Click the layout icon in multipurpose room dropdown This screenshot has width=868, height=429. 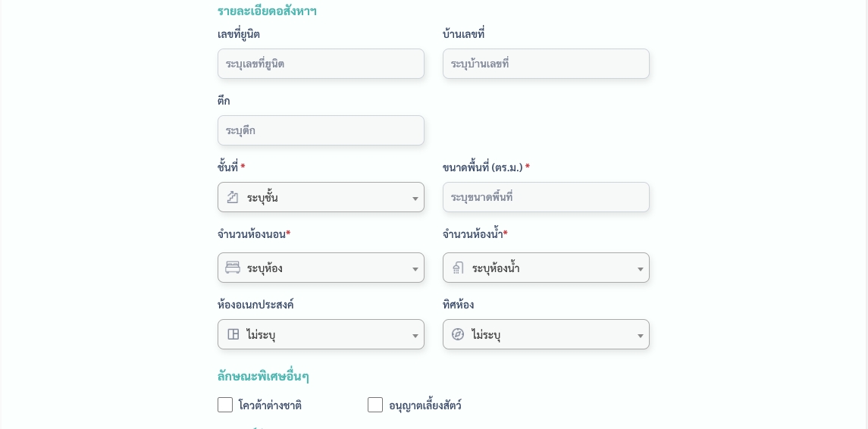click(x=233, y=335)
